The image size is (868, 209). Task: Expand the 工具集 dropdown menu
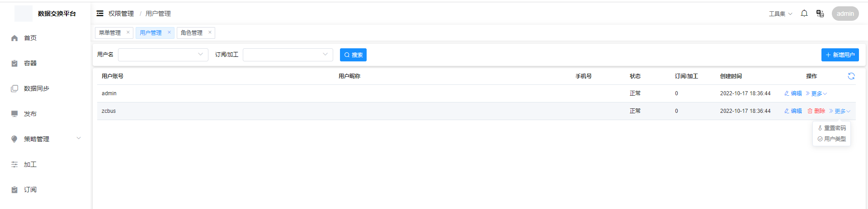(780, 14)
